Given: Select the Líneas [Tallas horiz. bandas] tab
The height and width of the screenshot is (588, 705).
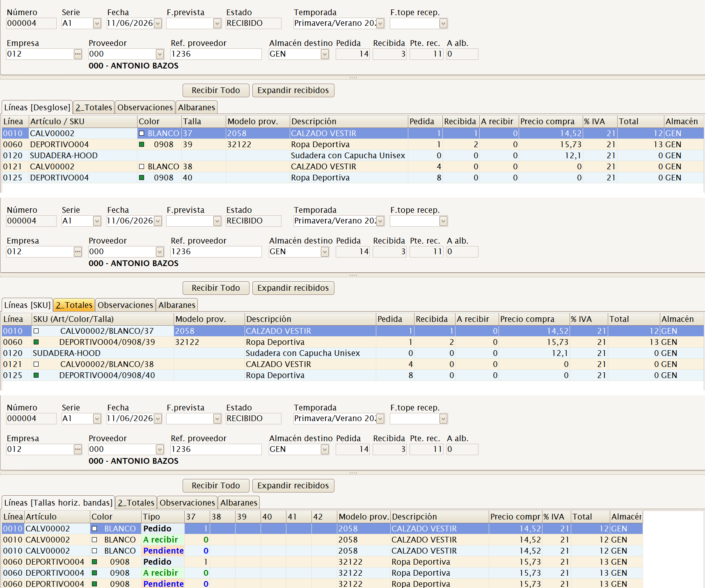Looking at the screenshot, I should [59, 503].
